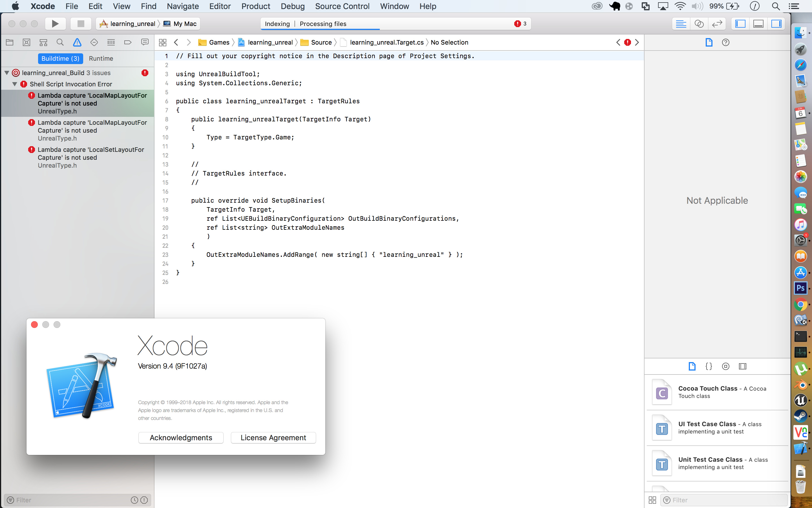Switch to the Buildtime (3) tab

60,58
